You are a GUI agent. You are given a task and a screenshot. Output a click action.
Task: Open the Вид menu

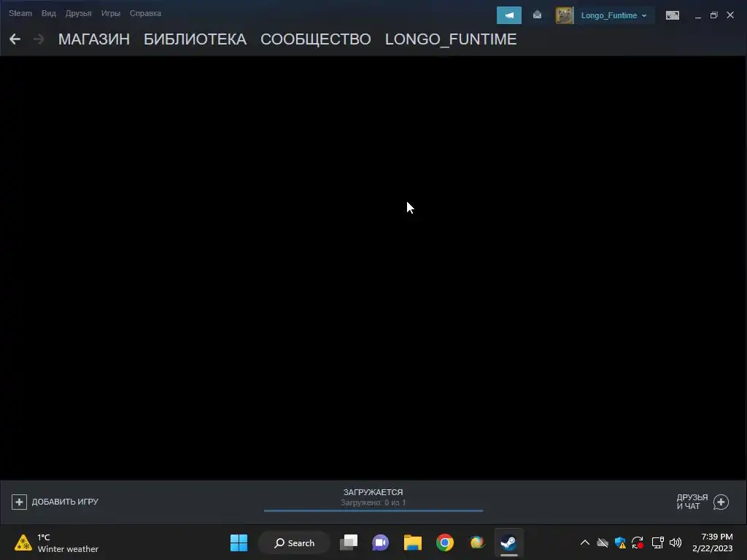click(49, 13)
